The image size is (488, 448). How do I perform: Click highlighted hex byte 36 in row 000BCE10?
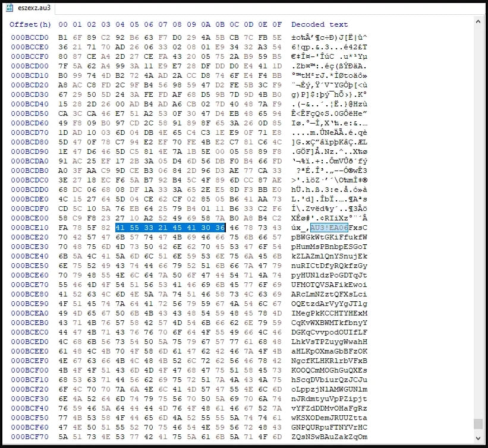220,228
